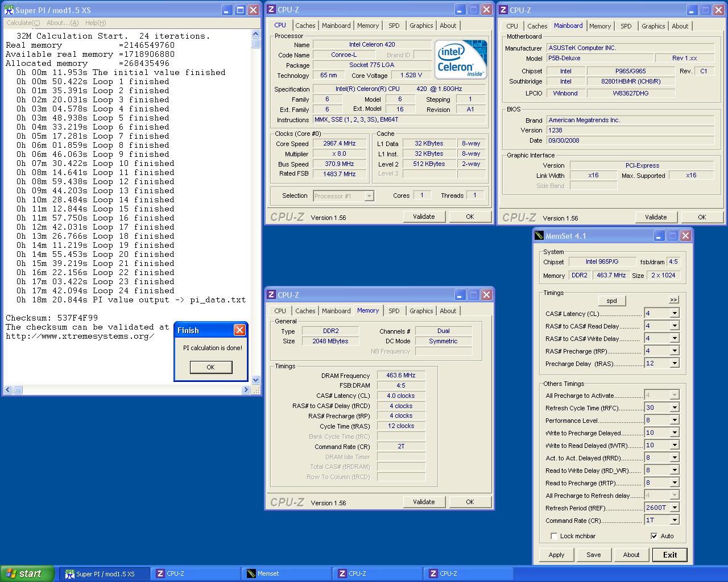This screenshot has height=582, width=728.
Task: Toggle the Lock mchbar checkbox
Action: click(554, 536)
